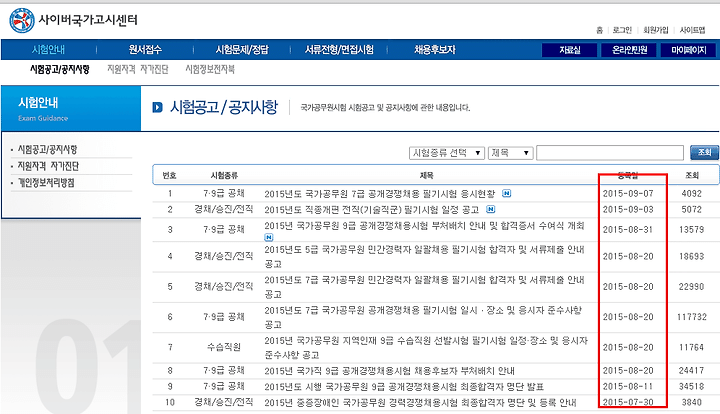720x414 pixels.
Task: Click date cell 2015-08-31
Action: (628, 229)
